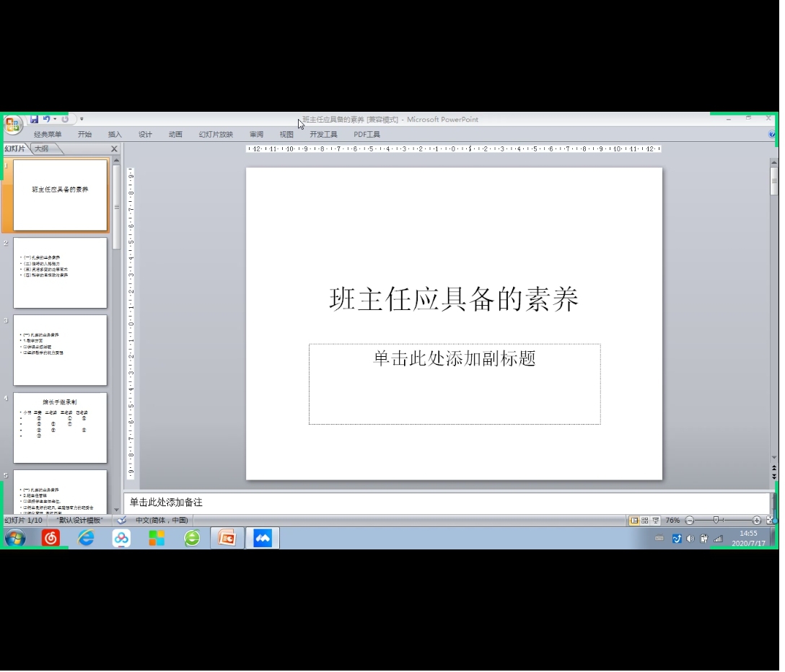Screen dimensions: 785x672
Task: Toggle Normal view button in status bar
Action: tap(633, 521)
